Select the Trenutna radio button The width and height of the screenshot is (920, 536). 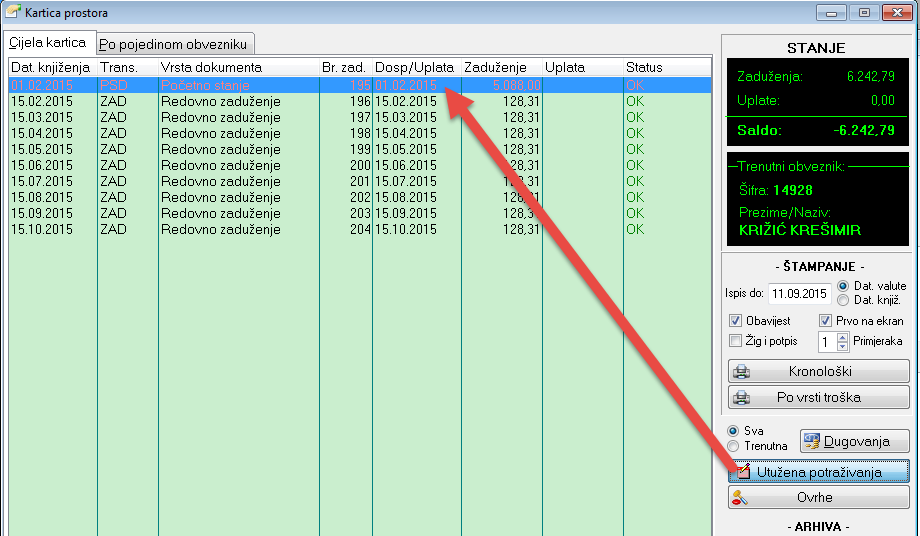[733, 446]
